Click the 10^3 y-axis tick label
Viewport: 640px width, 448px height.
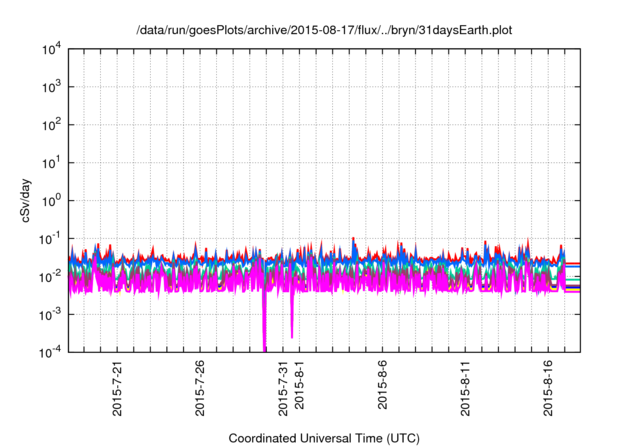tap(52, 87)
